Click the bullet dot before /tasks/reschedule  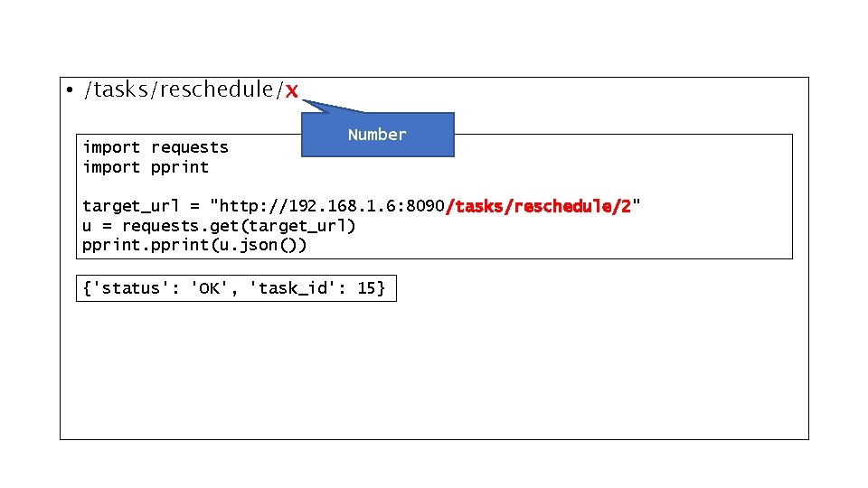69,90
